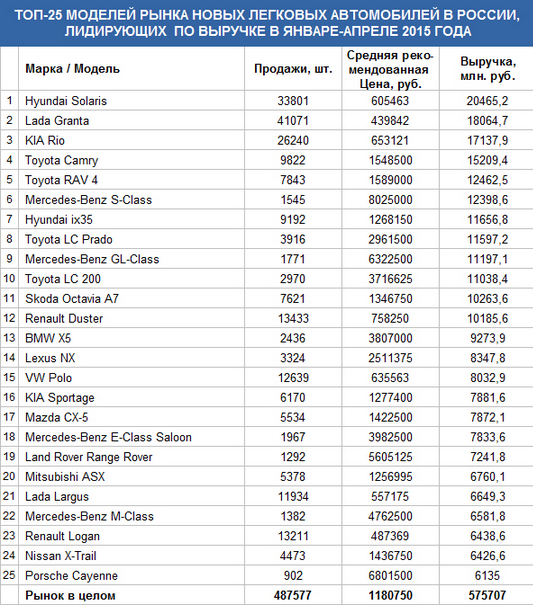The height and width of the screenshot is (605, 533).
Task: Click Toyota Camry price 1548500
Action: tap(390, 161)
